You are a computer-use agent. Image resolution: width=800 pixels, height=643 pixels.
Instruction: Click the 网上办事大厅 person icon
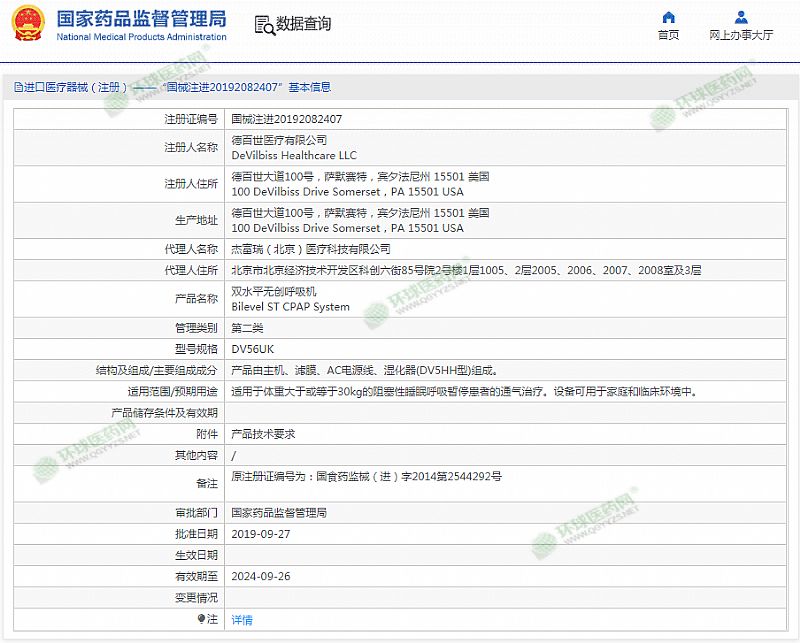(x=741, y=17)
